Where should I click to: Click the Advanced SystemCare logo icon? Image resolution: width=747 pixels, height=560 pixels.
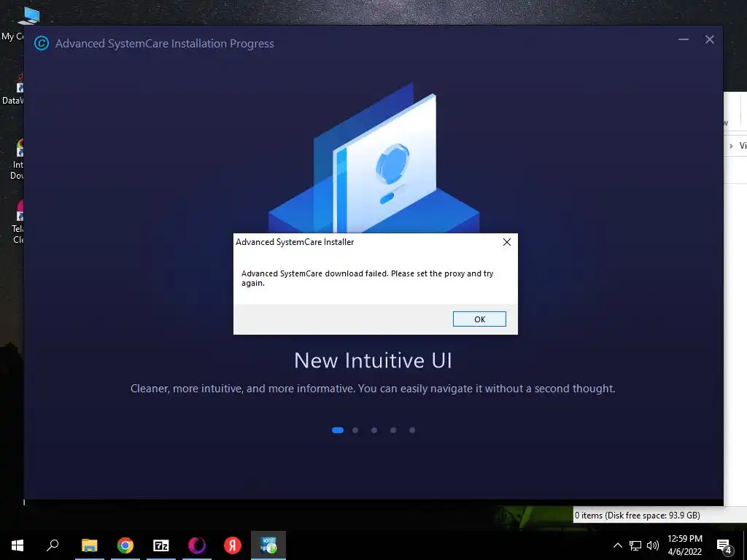coord(42,43)
